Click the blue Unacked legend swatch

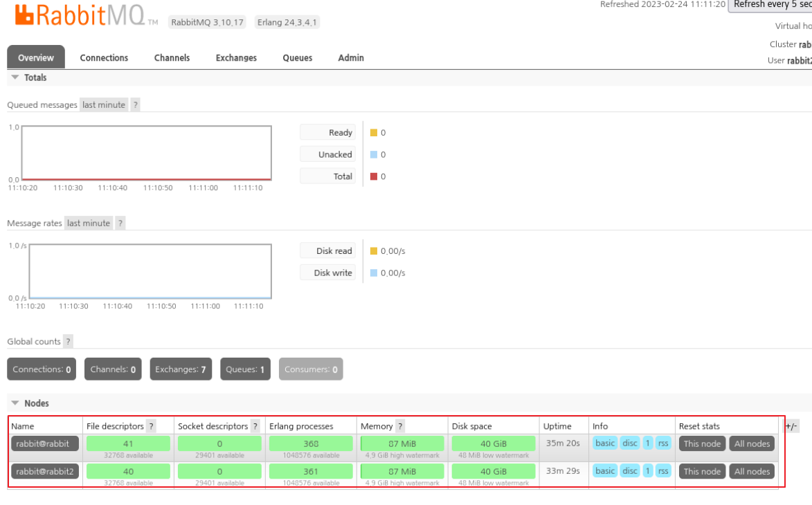point(374,155)
